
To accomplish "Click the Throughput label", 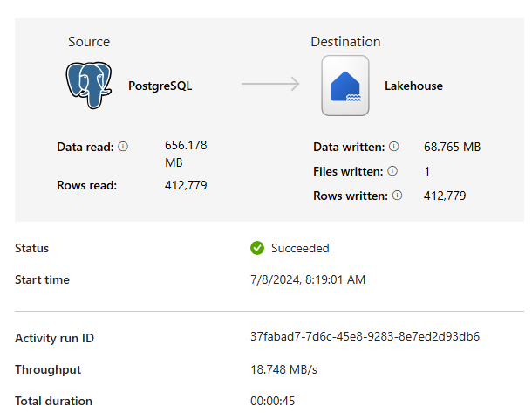I will [48, 370].
